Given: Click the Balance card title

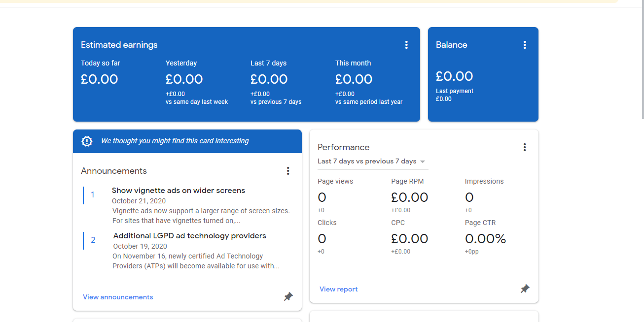Looking at the screenshot, I should coord(451,45).
